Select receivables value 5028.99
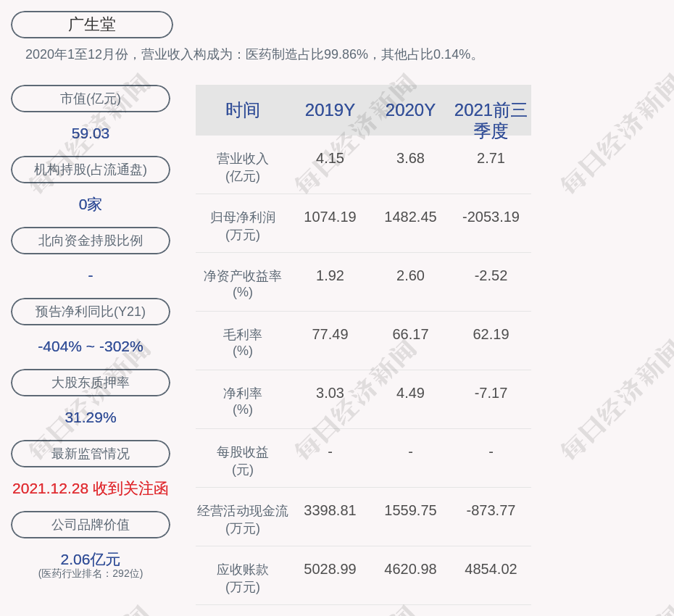Viewport: 674px width, 616px height. (x=330, y=569)
